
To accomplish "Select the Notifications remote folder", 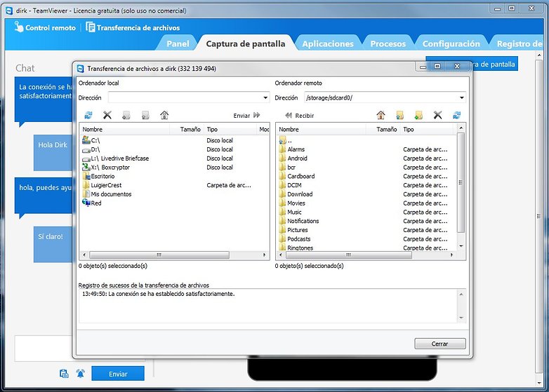I will [x=366, y=221].
